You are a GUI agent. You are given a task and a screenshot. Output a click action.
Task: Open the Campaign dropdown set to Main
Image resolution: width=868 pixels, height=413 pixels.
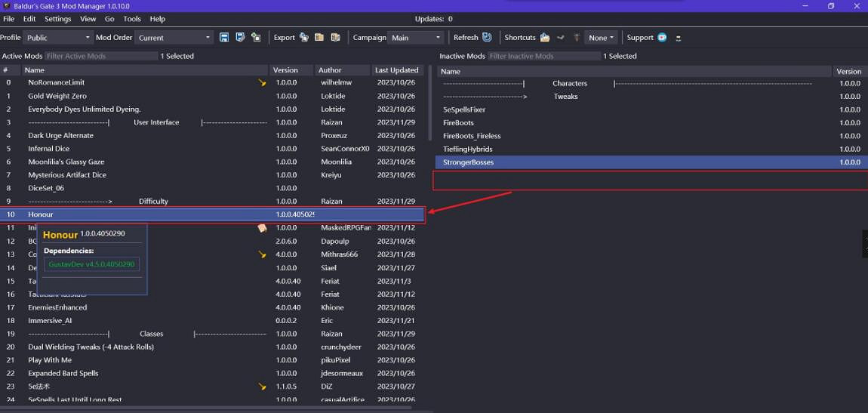(416, 38)
